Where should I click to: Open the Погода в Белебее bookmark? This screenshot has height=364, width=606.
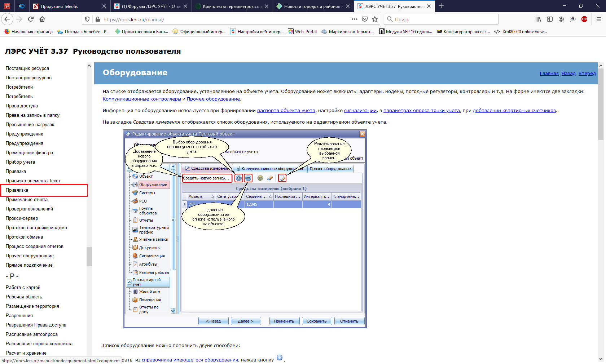(x=84, y=31)
